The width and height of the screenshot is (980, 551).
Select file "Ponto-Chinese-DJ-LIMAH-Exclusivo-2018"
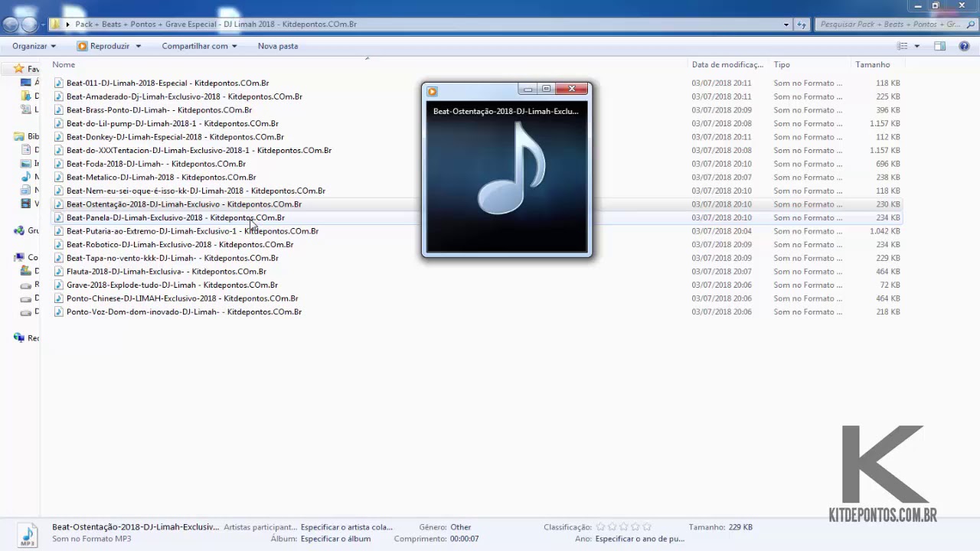tap(182, 298)
